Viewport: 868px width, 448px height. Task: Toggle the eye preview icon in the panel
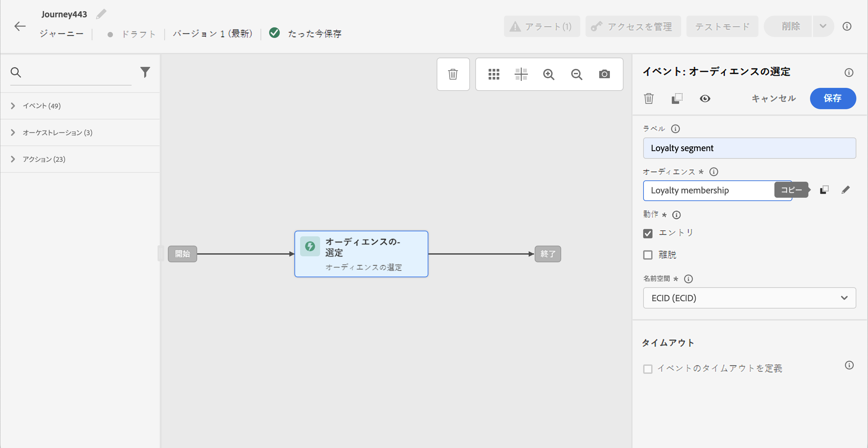(704, 99)
